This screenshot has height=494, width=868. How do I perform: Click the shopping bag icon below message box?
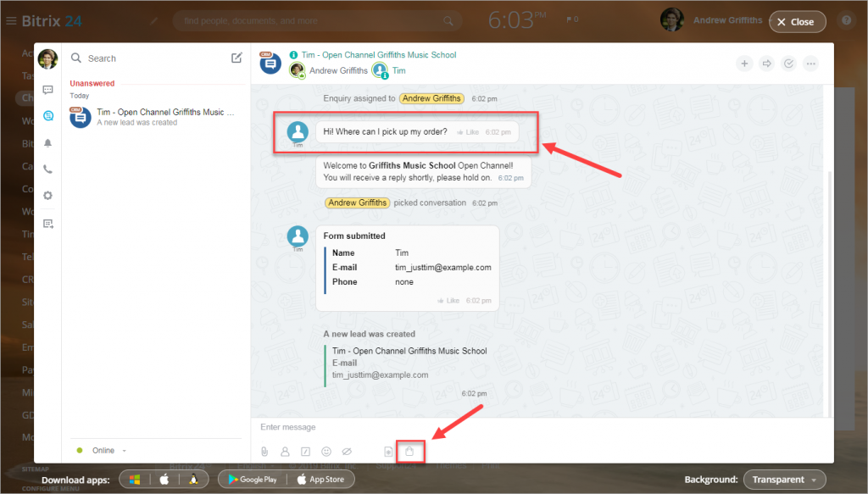409,452
